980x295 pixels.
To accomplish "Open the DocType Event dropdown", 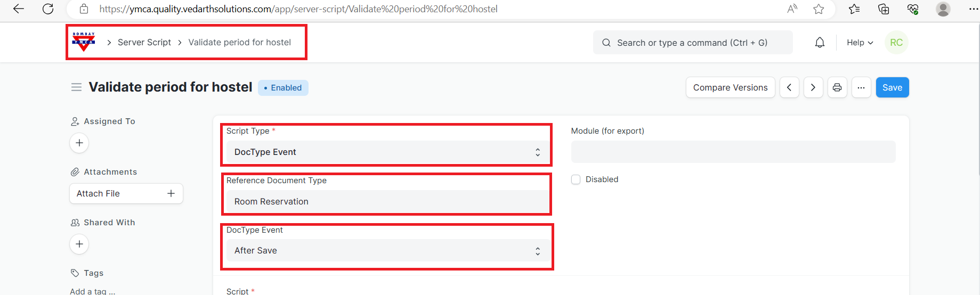I will tap(386, 251).
